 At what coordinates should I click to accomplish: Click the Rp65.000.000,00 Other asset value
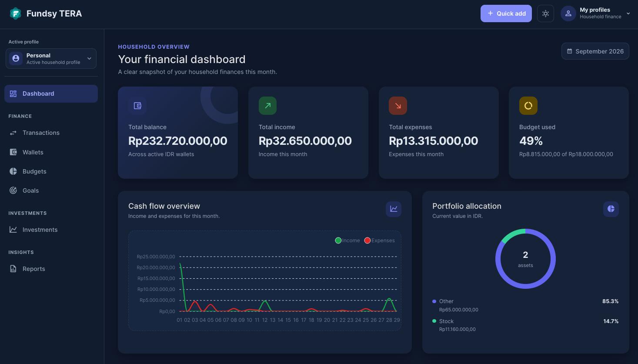click(x=458, y=310)
